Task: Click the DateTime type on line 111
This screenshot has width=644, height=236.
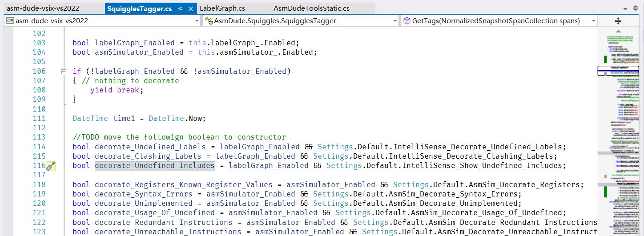Action: click(90, 119)
